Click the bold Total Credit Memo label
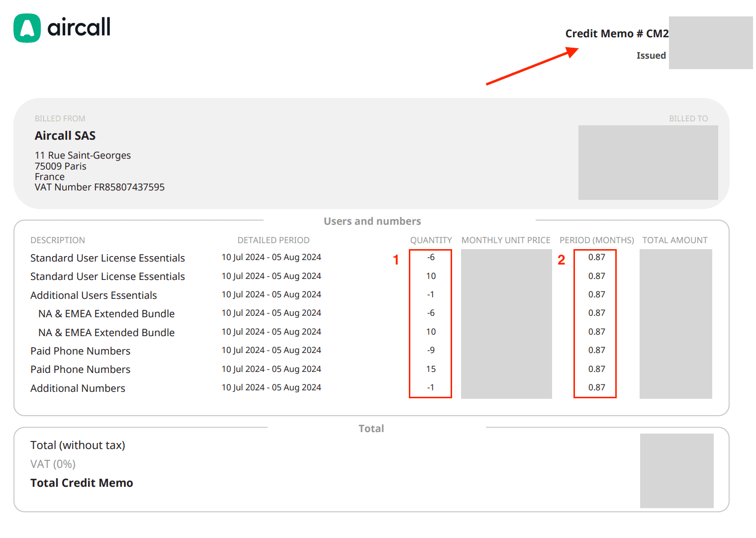Screen dimensions: 756x538 click(x=82, y=483)
